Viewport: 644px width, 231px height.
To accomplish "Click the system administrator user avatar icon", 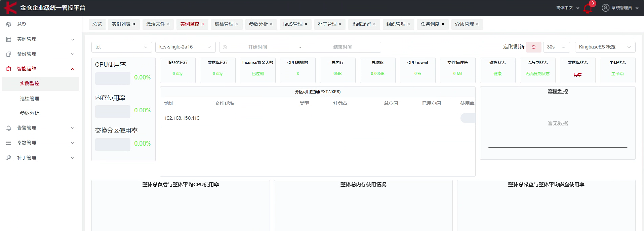I will (605, 8).
